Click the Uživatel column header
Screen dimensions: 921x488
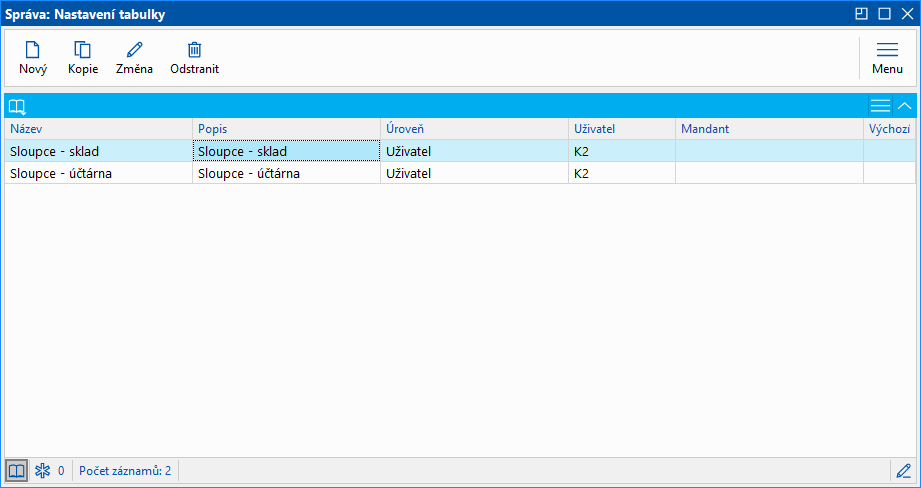click(x=622, y=129)
